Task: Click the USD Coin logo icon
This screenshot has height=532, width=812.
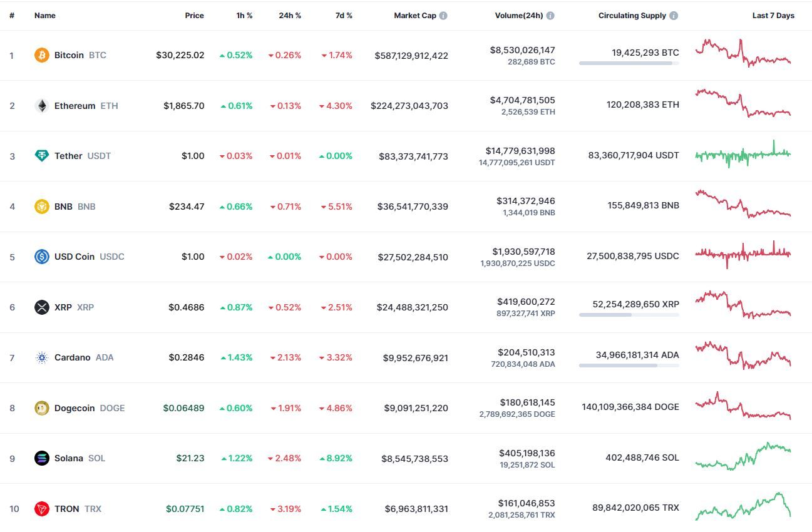Action: [41, 257]
